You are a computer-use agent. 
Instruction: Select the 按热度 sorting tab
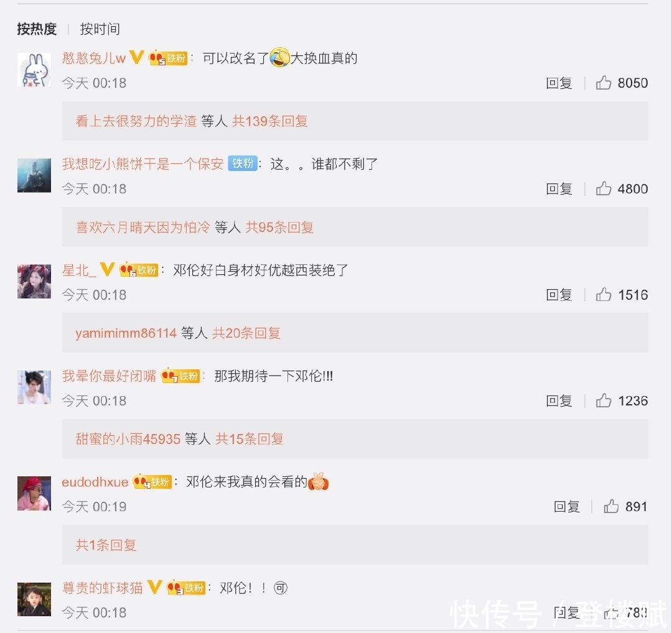(37, 29)
